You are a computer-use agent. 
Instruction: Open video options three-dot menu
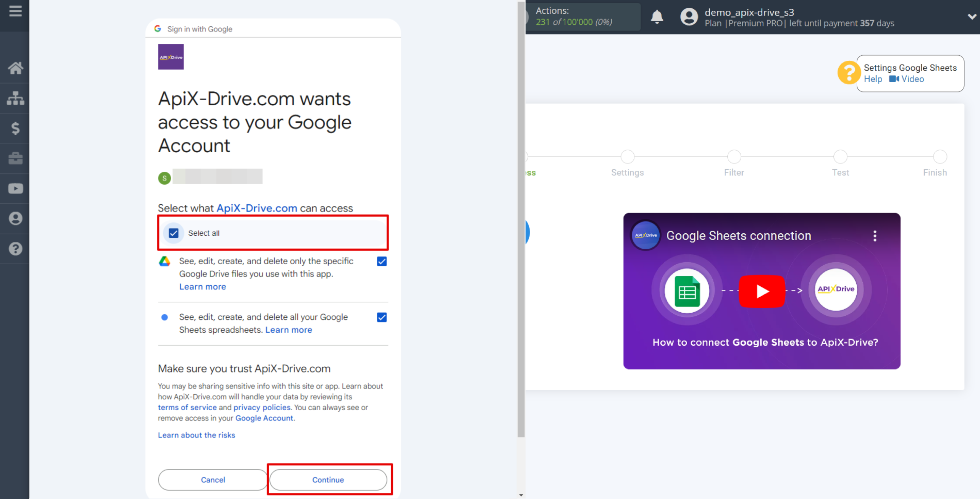pyautogui.click(x=875, y=236)
